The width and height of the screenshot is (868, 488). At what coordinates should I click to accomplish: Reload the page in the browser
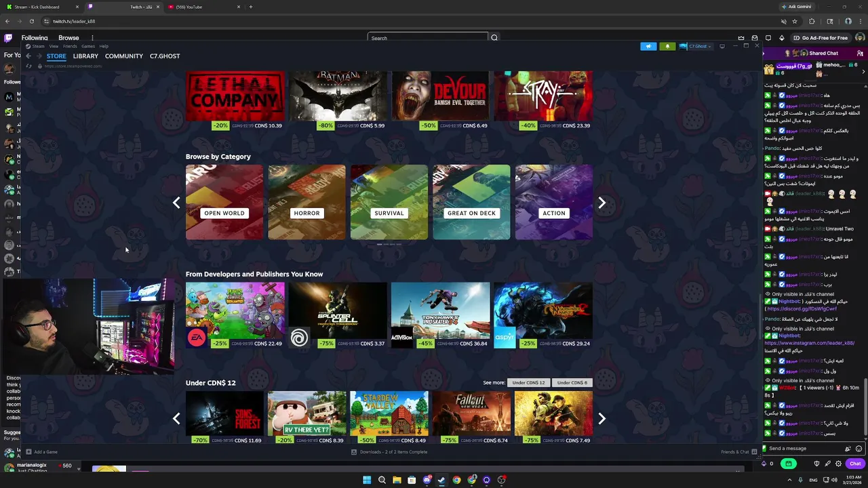31,21
